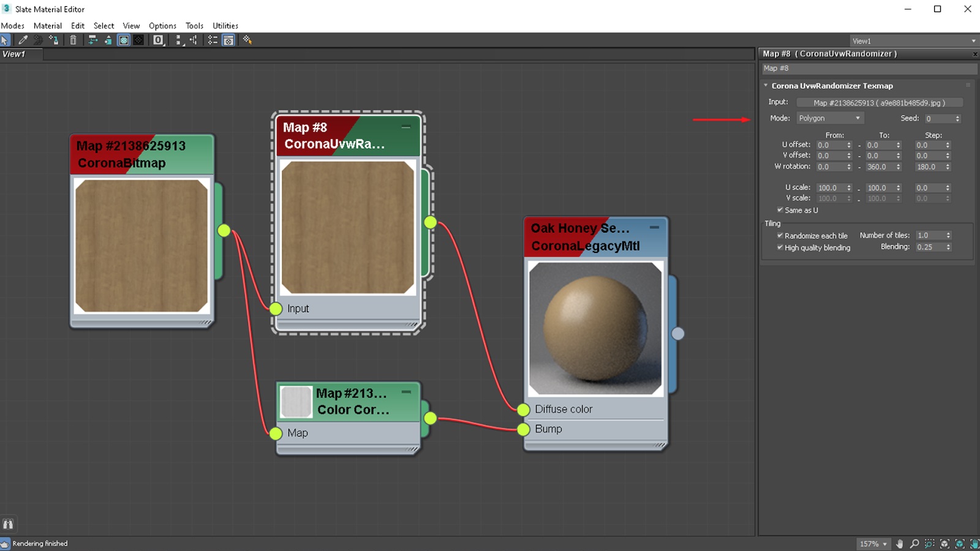The height and width of the screenshot is (551, 980).
Task: Activate the Pan hand tool in status bar
Action: coord(900,544)
